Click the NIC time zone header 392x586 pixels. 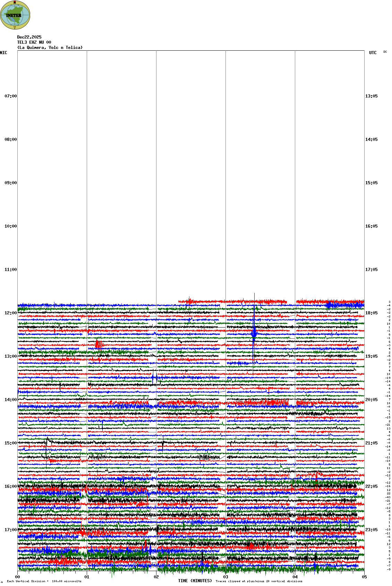click(3, 53)
